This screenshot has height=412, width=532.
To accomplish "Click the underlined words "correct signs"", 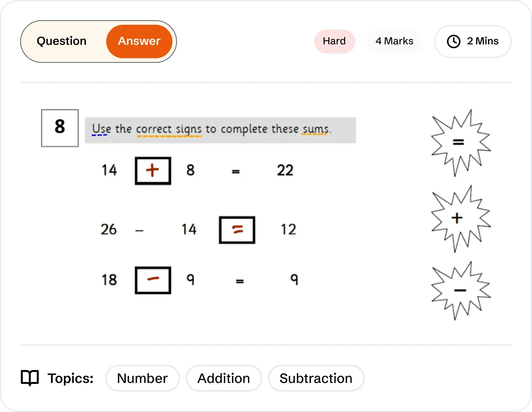I will [x=169, y=129].
